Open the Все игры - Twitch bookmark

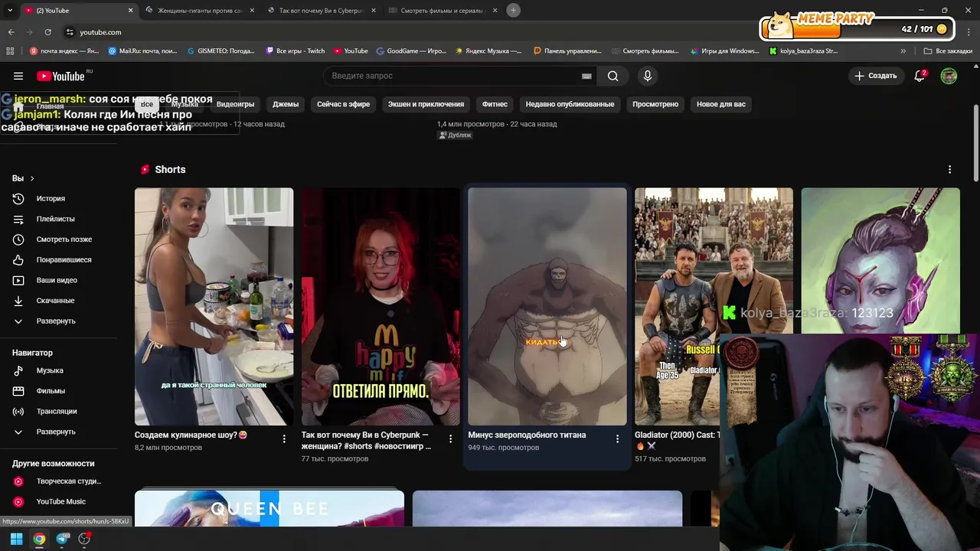click(x=296, y=51)
